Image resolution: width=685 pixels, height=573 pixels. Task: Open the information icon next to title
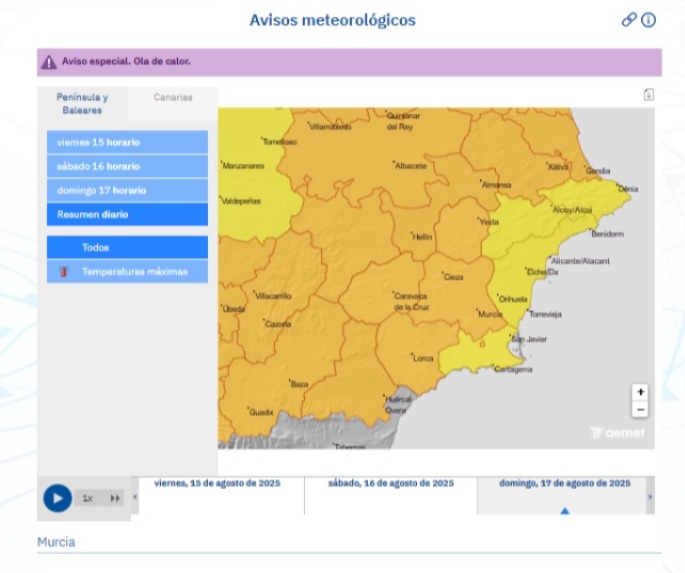(648, 20)
